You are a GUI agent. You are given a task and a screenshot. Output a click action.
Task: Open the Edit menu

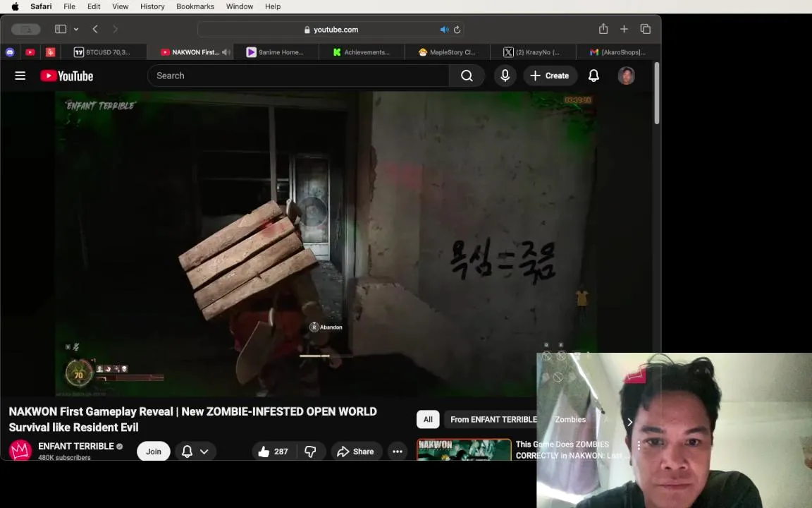[94, 6]
